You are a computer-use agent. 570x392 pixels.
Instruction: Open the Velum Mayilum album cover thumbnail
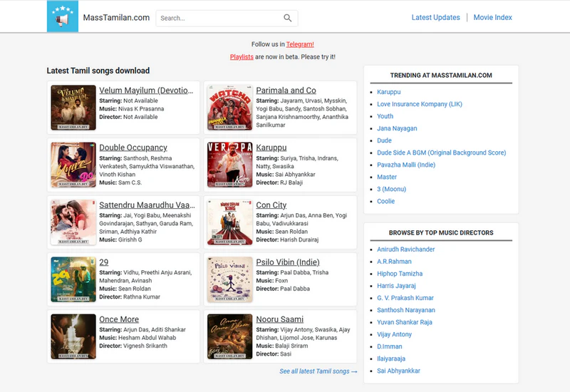click(x=73, y=108)
